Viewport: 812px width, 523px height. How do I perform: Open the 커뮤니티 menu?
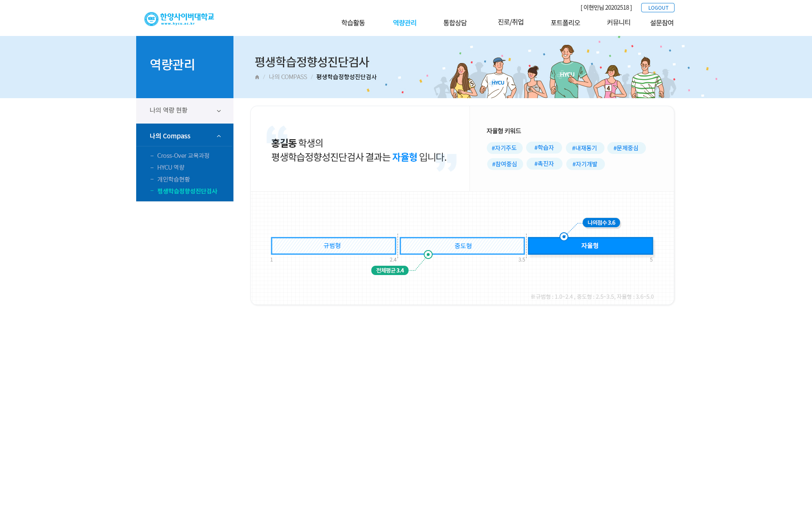(618, 23)
